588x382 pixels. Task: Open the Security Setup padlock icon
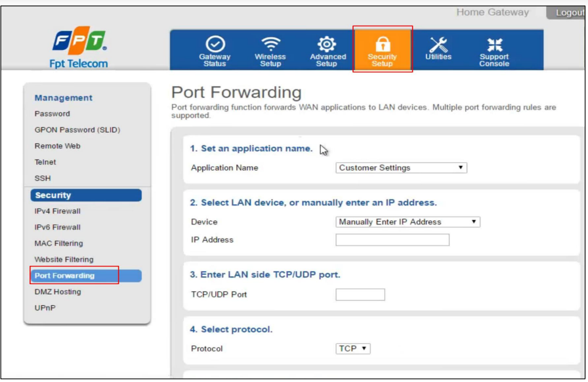tap(383, 45)
